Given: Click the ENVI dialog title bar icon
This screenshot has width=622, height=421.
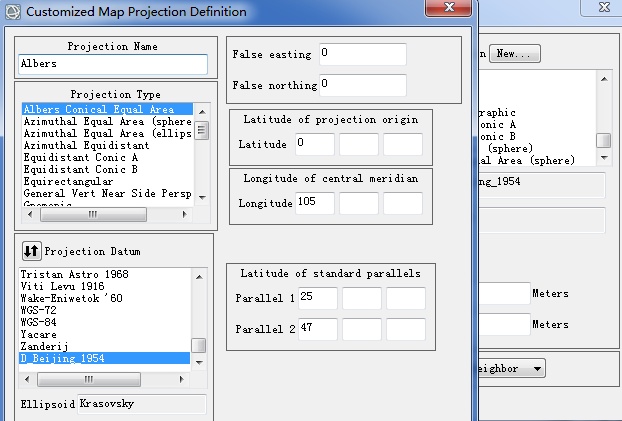Looking at the screenshot, I should (12, 12).
